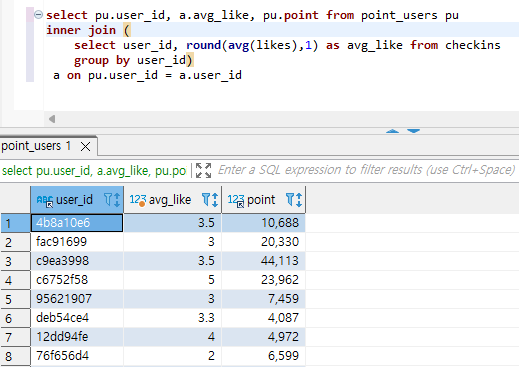The height and width of the screenshot is (367, 519).
Task: Open filter for avg_like column
Action: pyautogui.click(x=206, y=200)
